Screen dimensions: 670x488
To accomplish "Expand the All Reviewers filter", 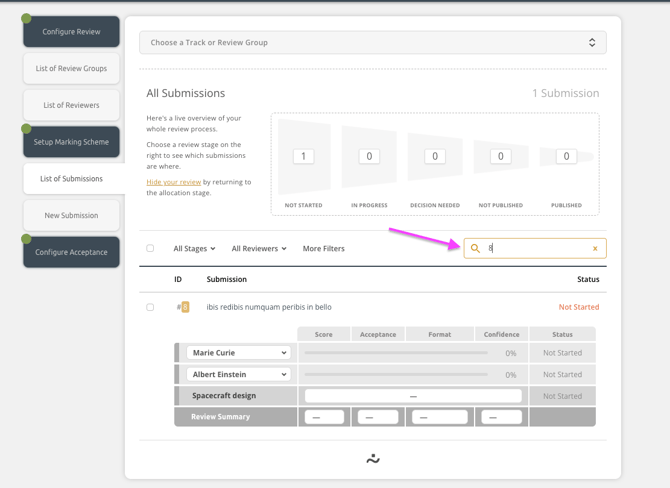I will [259, 249].
